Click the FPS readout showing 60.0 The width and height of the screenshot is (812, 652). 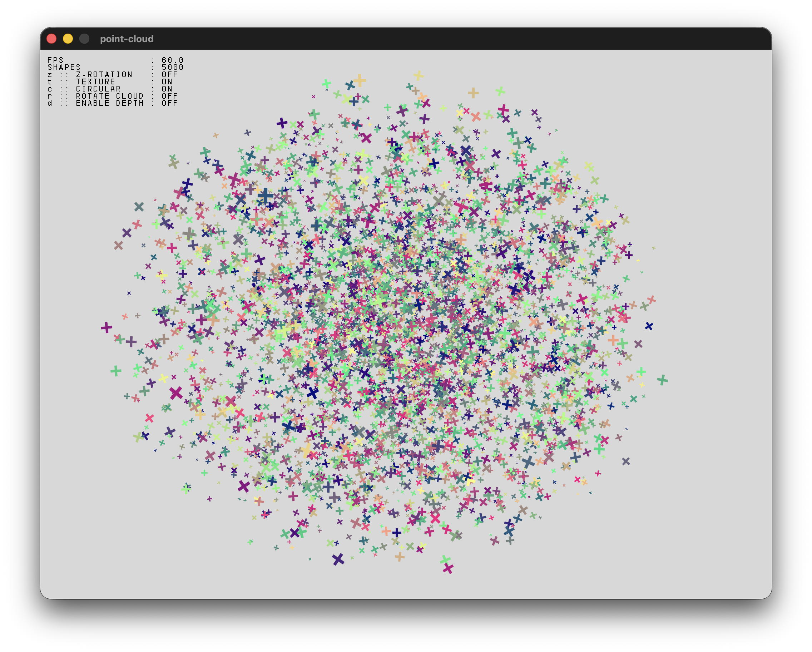tap(172, 60)
